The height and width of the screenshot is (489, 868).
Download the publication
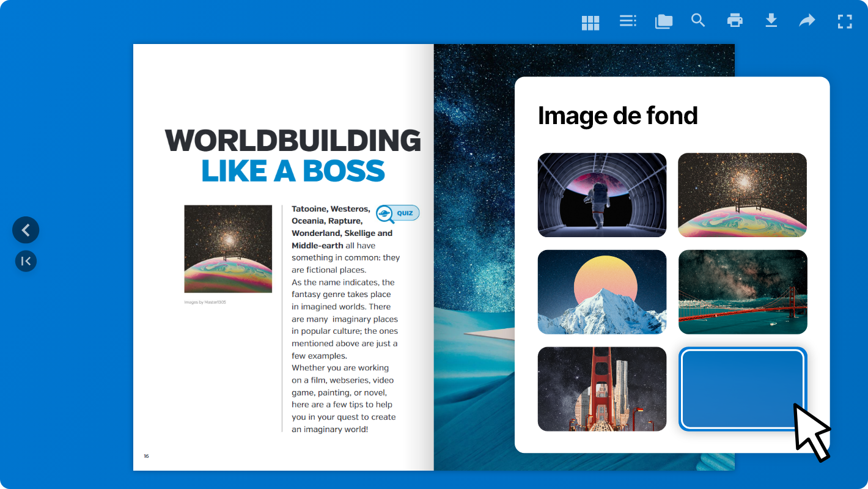click(771, 21)
